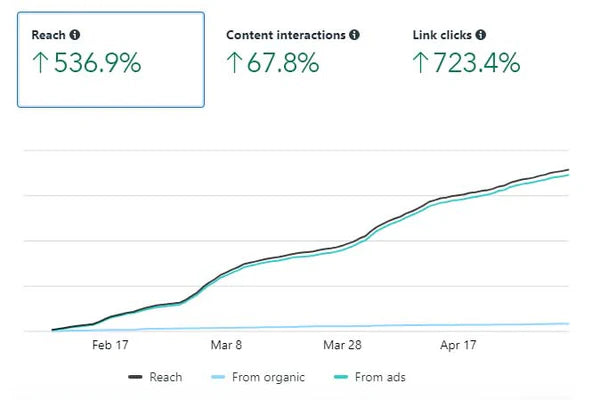Image resolution: width=600 pixels, height=400 pixels.
Task: Click the light blue organic legend swatch
Action: 219,378
